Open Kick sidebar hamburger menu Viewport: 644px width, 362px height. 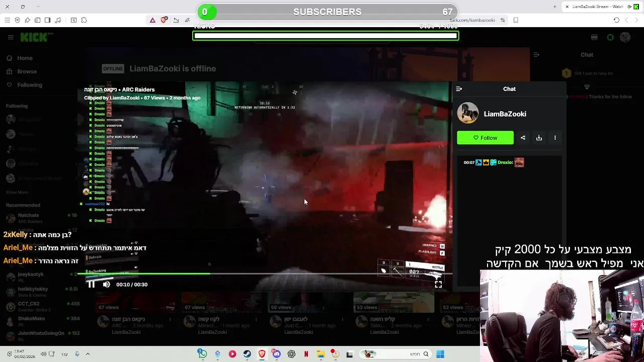click(x=11, y=37)
